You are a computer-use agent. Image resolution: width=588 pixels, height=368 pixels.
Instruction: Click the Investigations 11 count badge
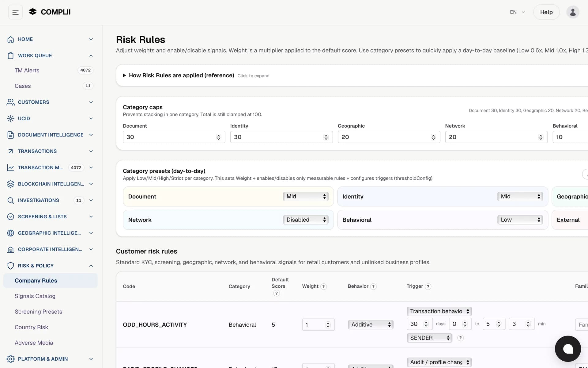[x=79, y=200]
